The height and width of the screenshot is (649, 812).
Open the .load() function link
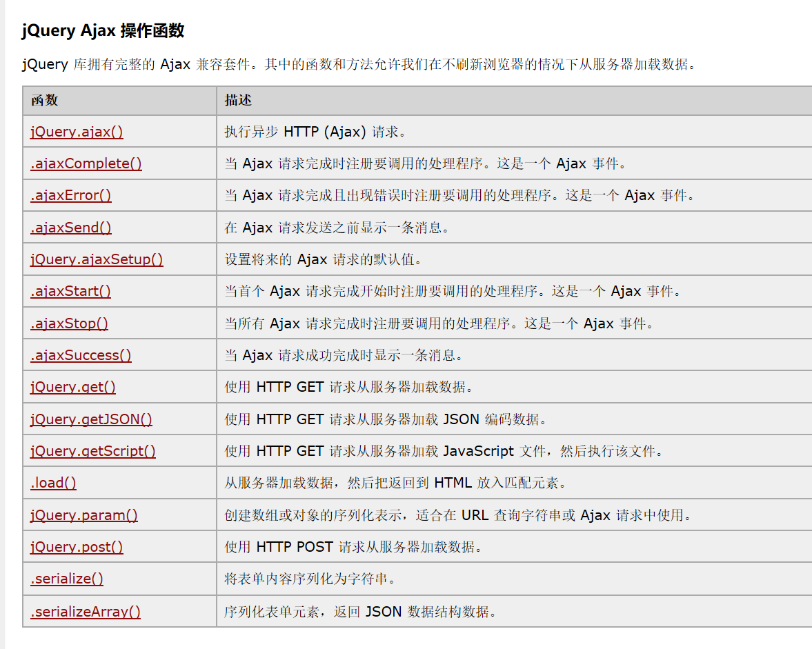point(53,482)
